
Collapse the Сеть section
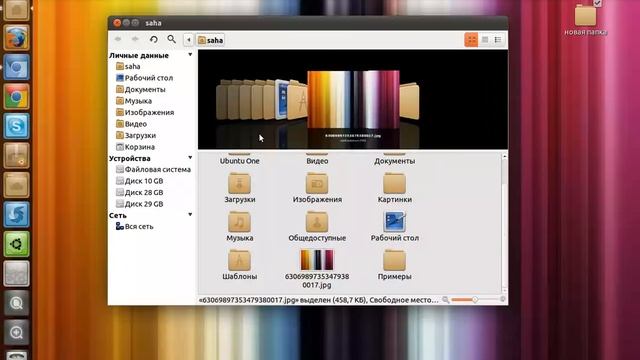coord(190,215)
